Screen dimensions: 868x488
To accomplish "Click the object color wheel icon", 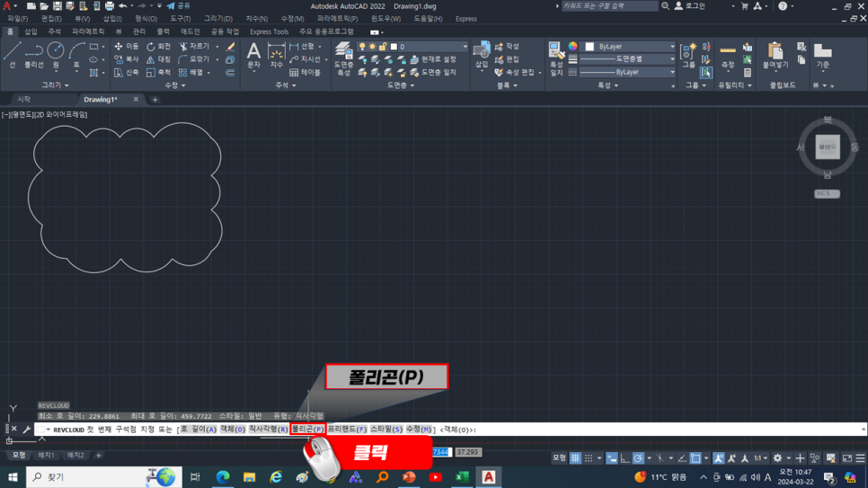I will 573,47.
